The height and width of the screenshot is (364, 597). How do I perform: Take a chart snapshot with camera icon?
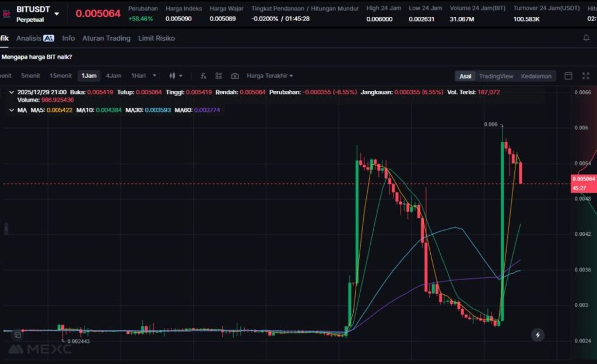[234, 76]
